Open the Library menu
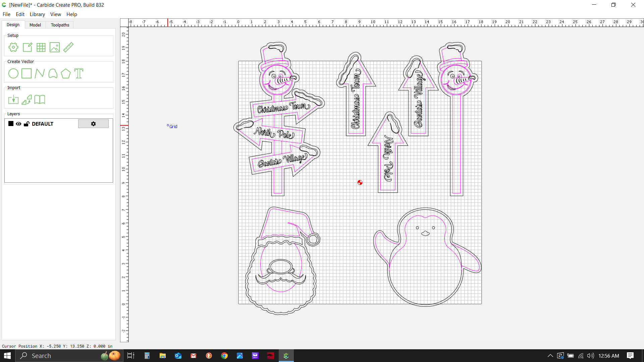This screenshot has height=362, width=644. 37,14
